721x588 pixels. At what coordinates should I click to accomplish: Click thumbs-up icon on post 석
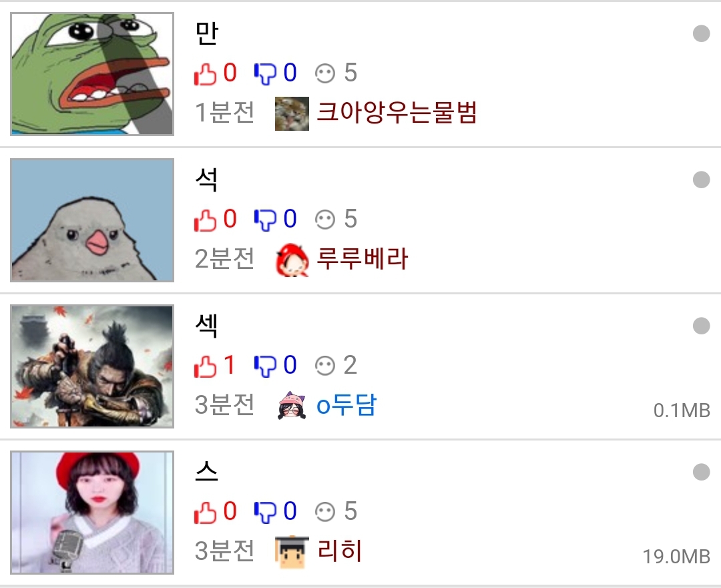point(205,220)
